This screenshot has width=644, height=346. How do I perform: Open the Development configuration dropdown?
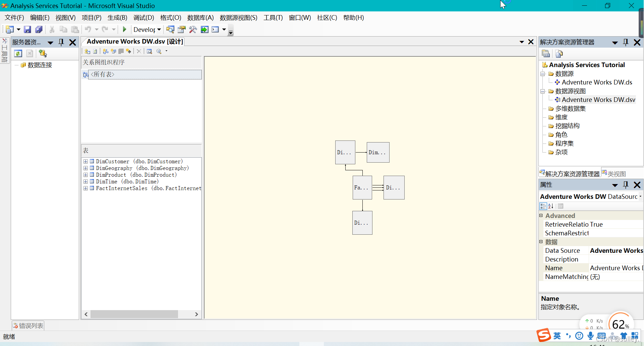tap(159, 30)
